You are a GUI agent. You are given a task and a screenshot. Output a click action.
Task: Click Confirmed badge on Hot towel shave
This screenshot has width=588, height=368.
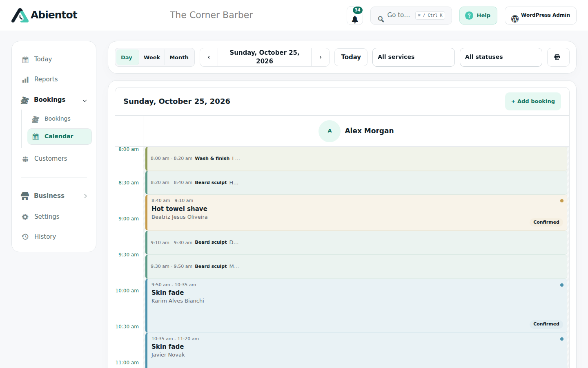pyautogui.click(x=546, y=222)
